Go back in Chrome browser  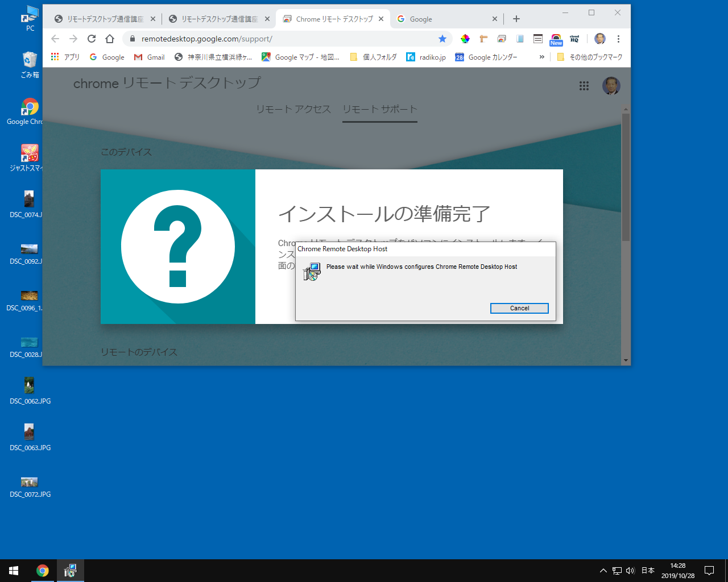click(55, 39)
